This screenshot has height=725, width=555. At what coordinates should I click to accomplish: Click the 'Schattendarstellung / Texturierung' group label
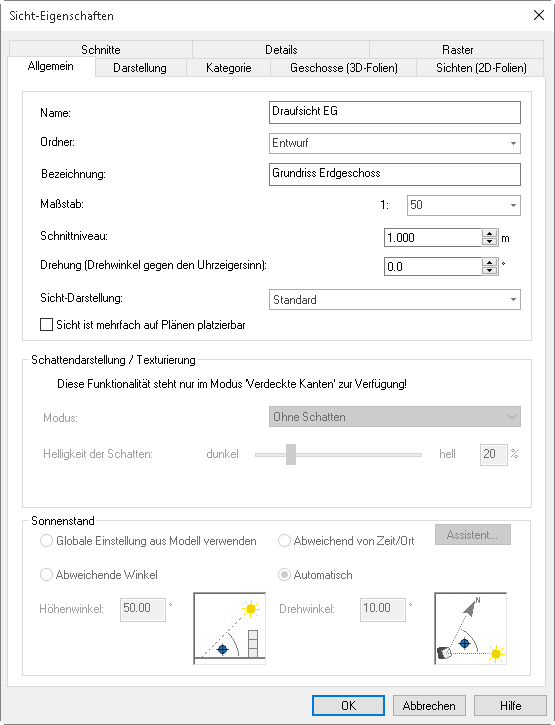point(113,360)
